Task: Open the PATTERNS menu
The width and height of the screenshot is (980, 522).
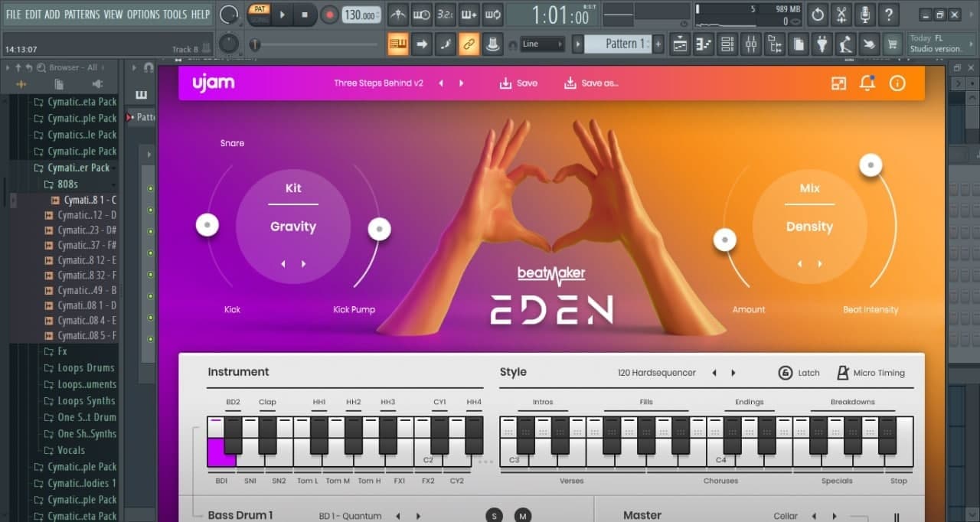Action: point(82,14)
